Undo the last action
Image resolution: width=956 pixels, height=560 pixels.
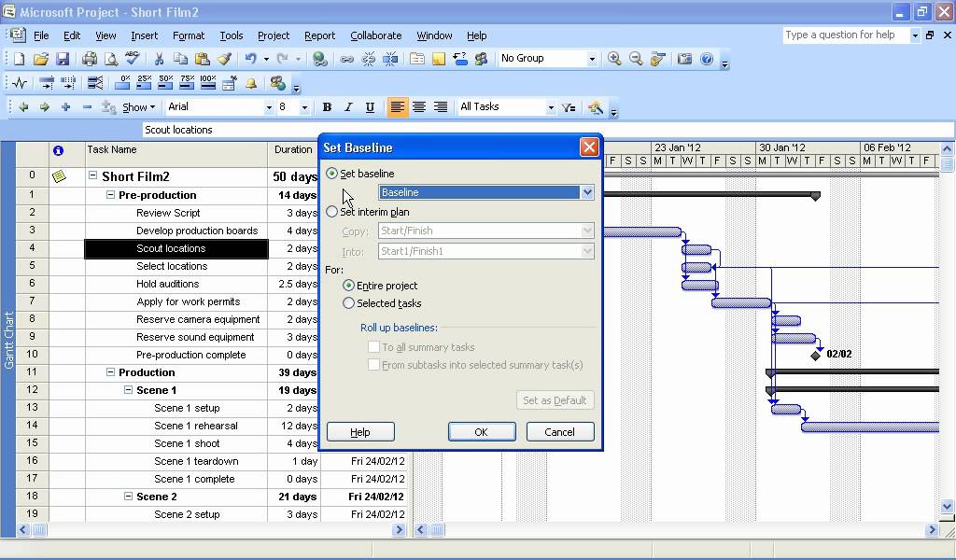point(250,59)
